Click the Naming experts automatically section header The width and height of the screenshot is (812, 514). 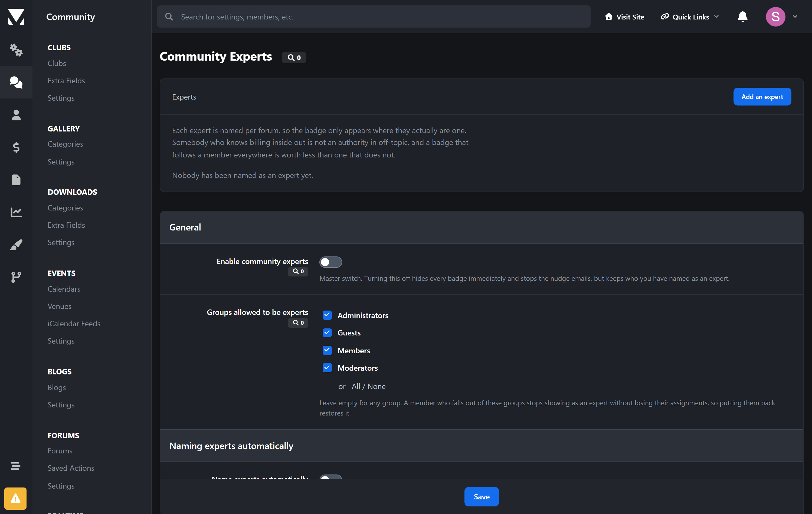[x=482, y=446]
